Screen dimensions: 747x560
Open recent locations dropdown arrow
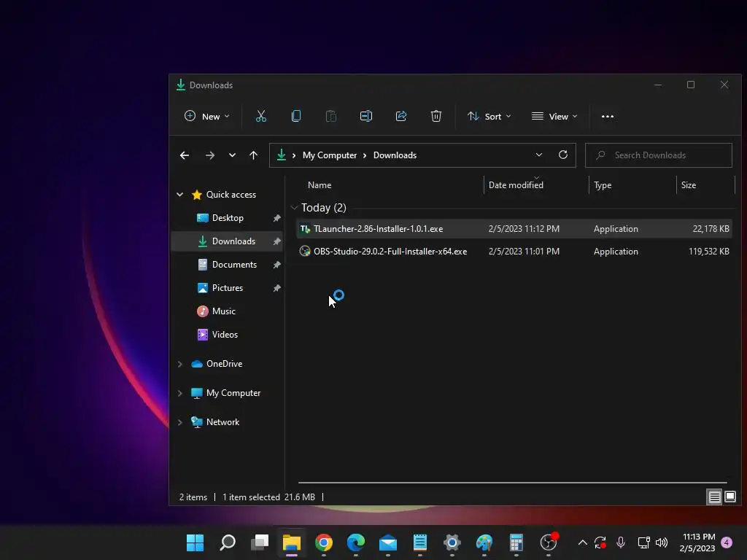pyautogui.click(x=232, y=155)
